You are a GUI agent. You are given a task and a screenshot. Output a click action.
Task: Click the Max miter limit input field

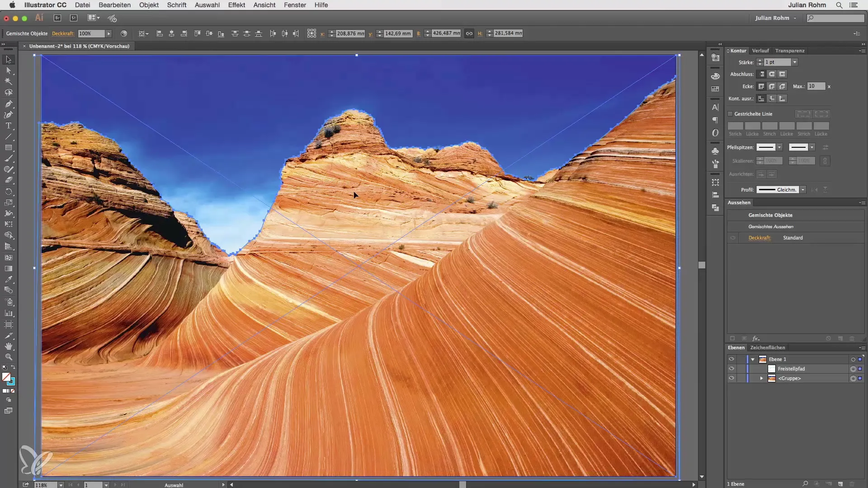(816, 86)
